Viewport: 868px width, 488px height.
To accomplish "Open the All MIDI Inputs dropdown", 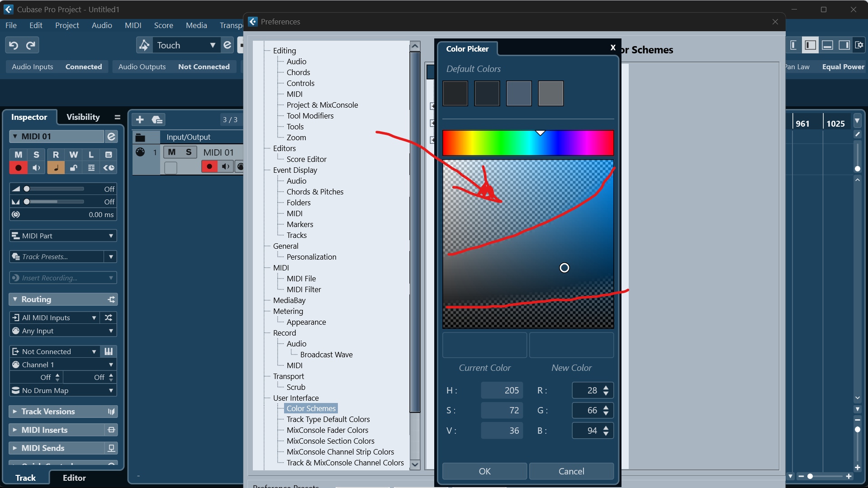I will click(54, 317).
